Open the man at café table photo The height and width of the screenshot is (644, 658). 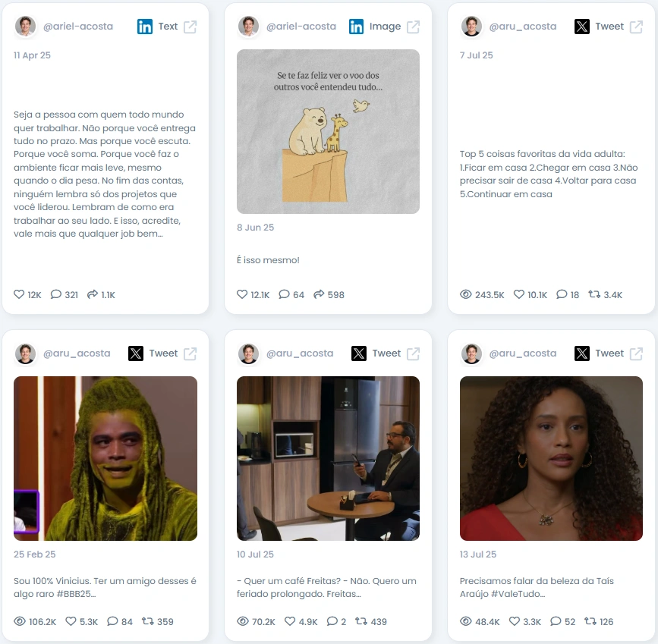coord(328,458)
